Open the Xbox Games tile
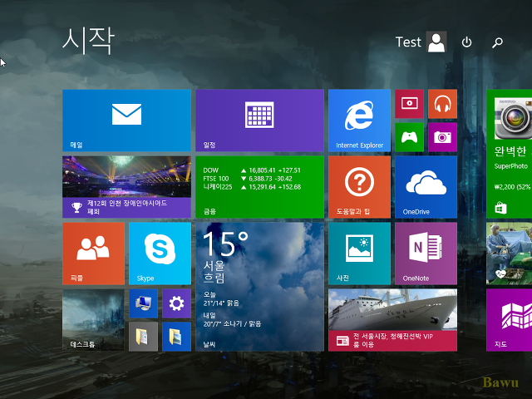Screen dimensions: 532x399 coord(409,137)
